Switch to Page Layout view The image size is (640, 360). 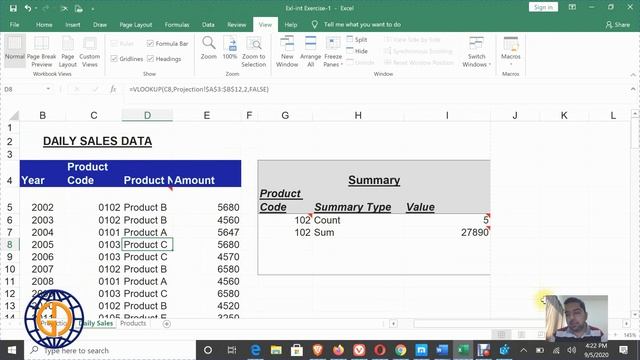coord(68,52)
